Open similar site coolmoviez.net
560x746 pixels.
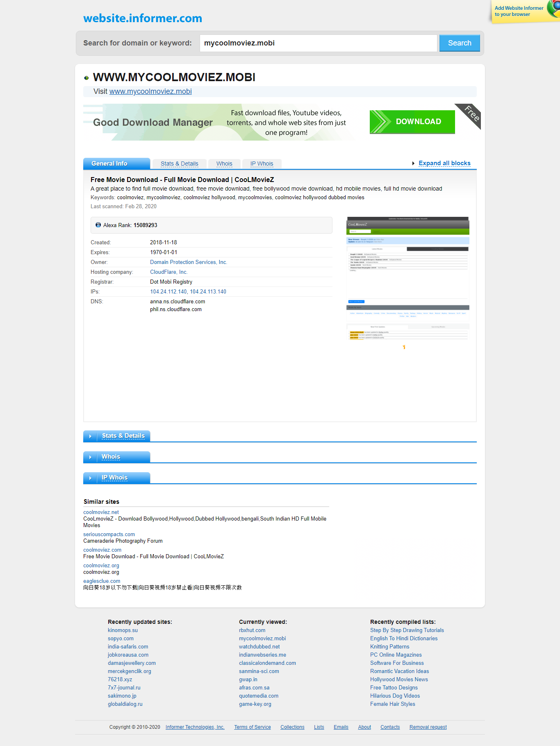pyautogui.click(x=101, y=512)
